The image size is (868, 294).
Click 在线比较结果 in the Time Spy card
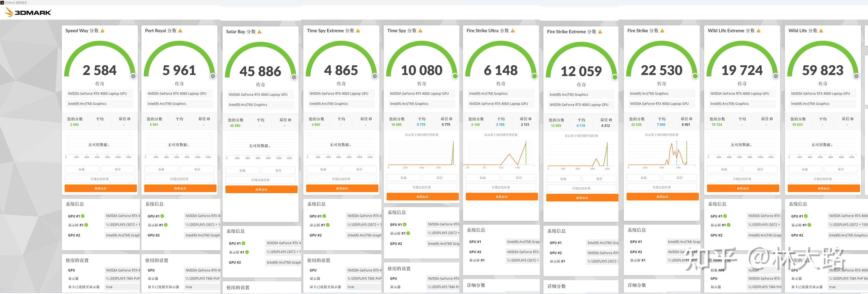[x=422, y=187]
